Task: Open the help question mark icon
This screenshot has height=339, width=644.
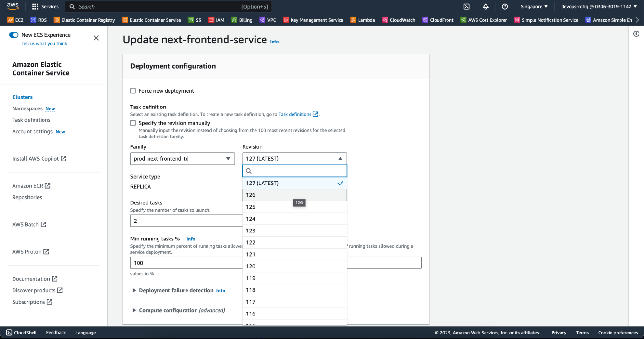Action: [505, 6]
